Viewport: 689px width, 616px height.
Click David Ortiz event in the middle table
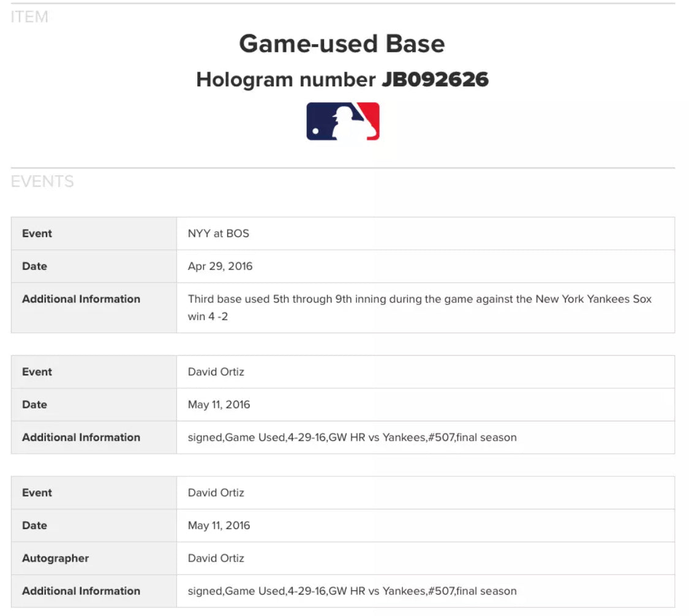pos(216,372)
